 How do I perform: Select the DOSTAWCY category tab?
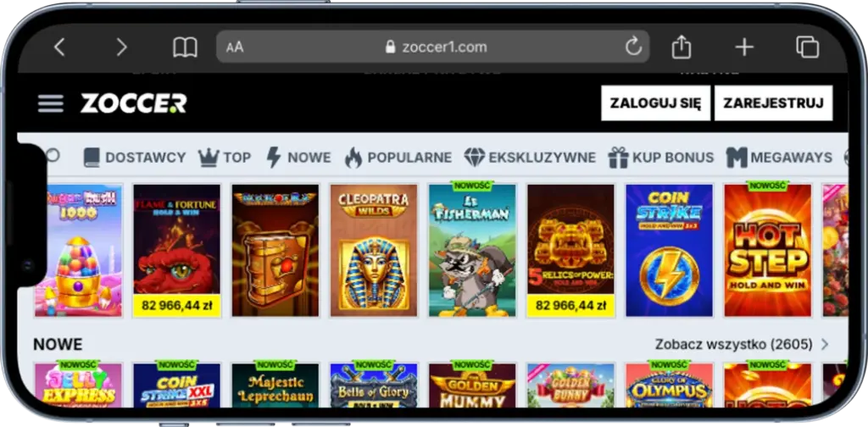click(x=135, y=158)
